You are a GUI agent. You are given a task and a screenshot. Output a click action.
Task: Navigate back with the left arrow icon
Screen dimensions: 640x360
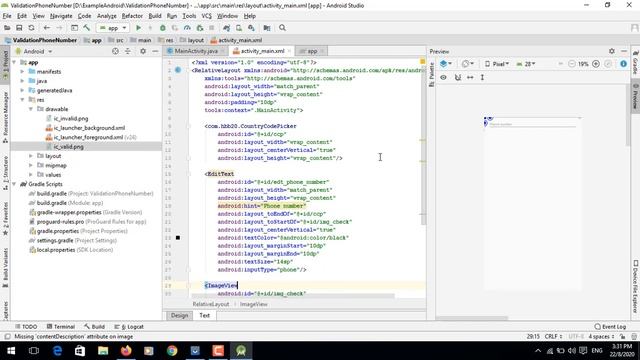coord(47,28)
